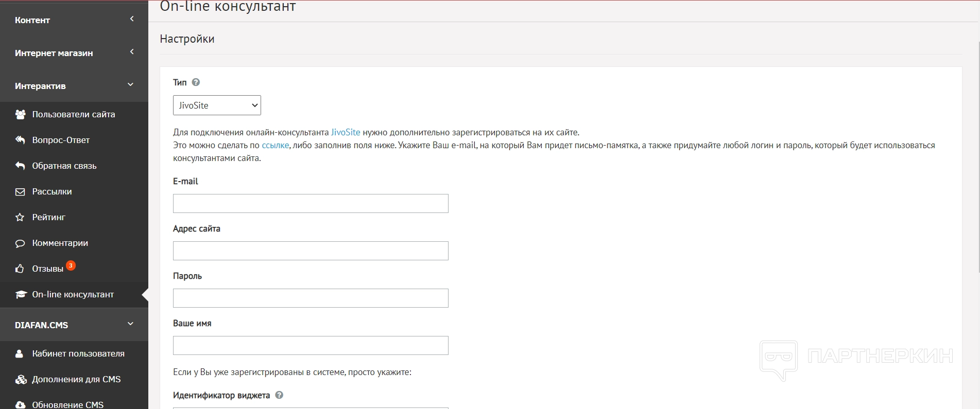Click the E-mail field label

point(185,181)
